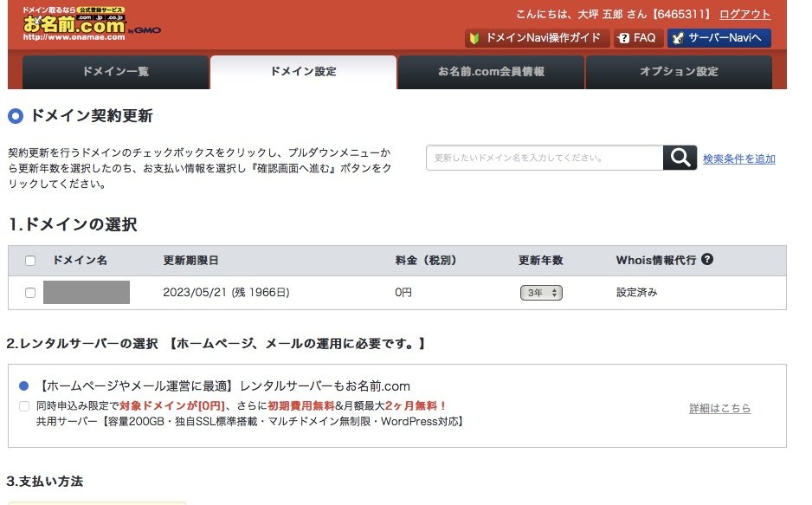Image resolution: width=812 pixels, height=505 pixels.
Task: Click the 詳細はこちら link
Action: pos(720,408)
